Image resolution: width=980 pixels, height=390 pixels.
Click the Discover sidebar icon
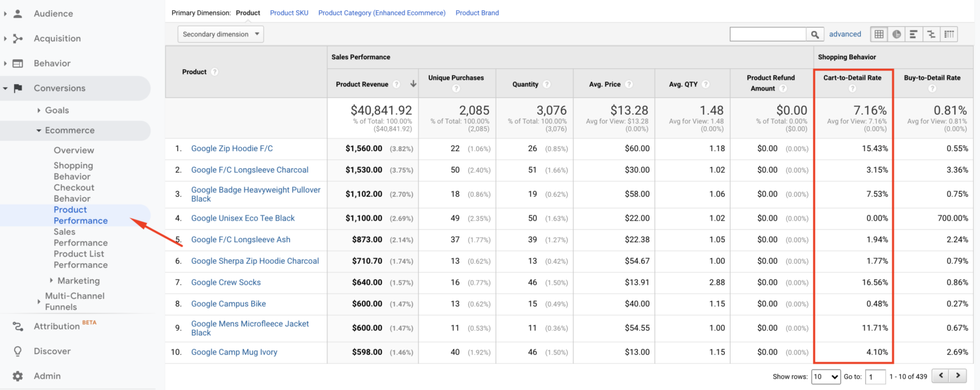(17, 350)
